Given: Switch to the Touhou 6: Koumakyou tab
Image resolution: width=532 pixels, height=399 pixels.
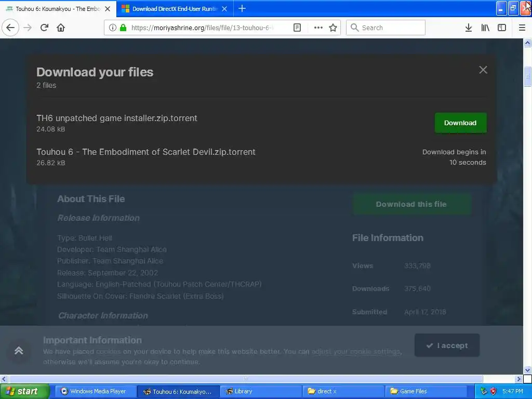Looking at the screenshot, I should [x=58, y=9].
